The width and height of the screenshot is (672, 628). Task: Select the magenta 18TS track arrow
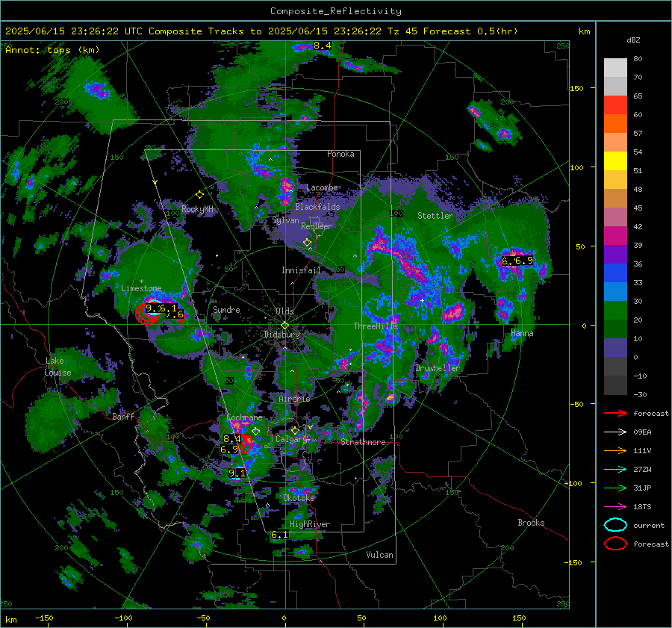(615, 507)
